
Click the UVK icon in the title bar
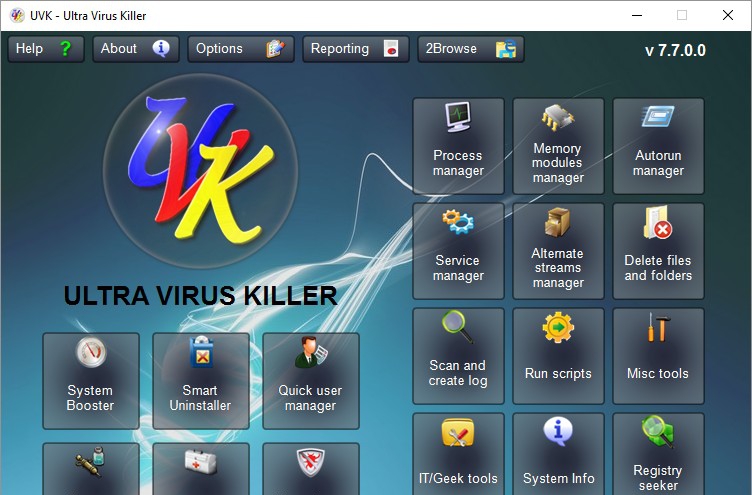coord(17,16)
